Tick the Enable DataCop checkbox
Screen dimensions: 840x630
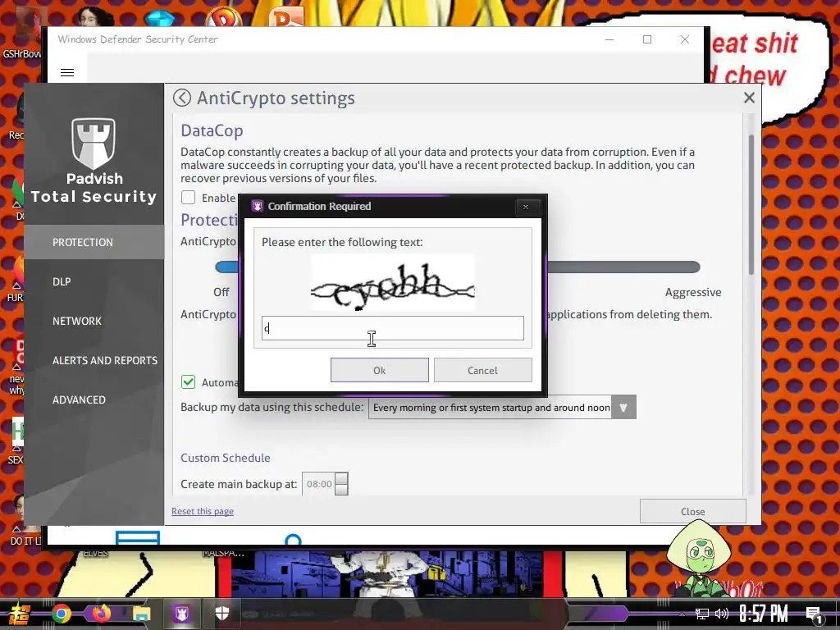tap(188, 197)
